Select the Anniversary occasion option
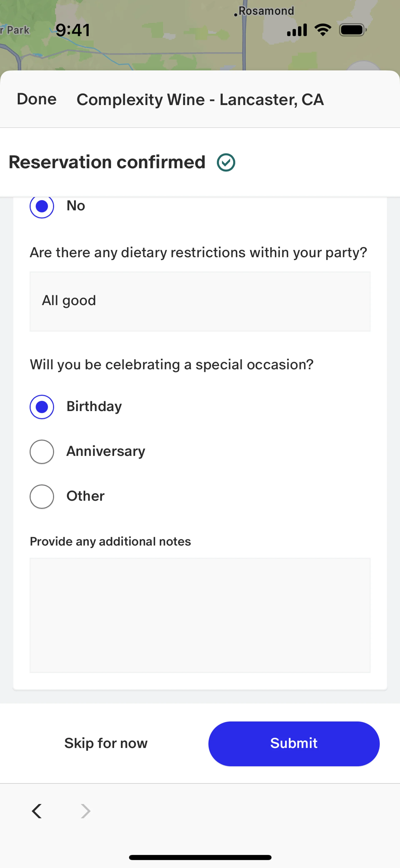Screen dimensions: 400x868 [x=42, y=452]
